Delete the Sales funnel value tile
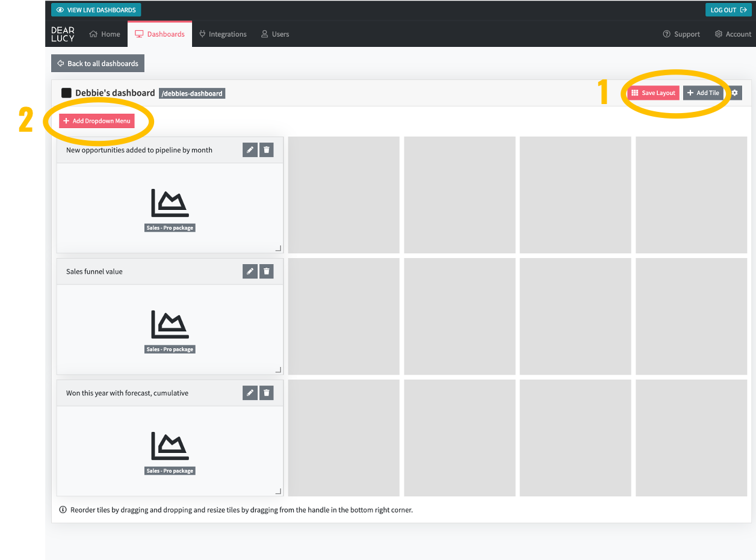This screenshot has height=560, width=756. pyautogui.click(x=267, y=271)
